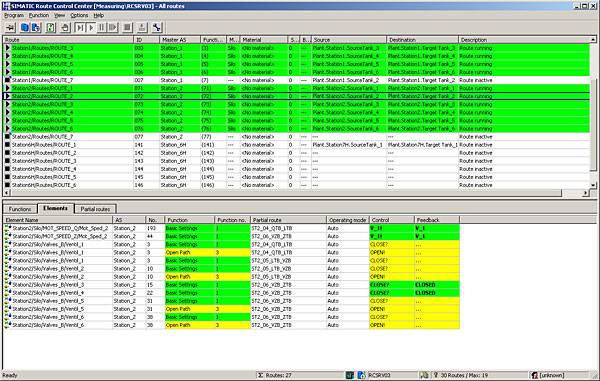
Task: Click the play start route button
Action: click(x=91, y=28)
